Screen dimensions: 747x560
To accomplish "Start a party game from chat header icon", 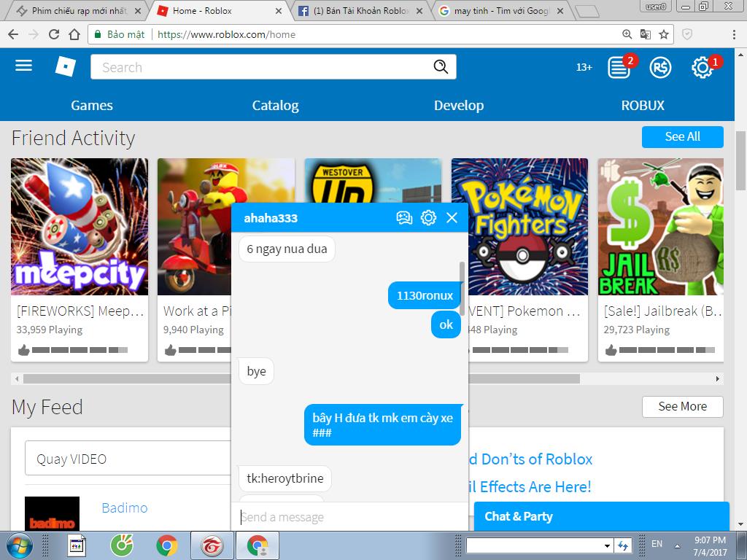I will (x=404, y=217).
